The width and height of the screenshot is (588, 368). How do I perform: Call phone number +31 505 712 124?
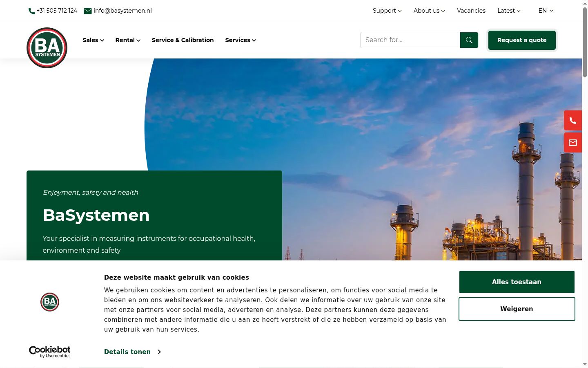pyautogui.click(x=57, y=11)
